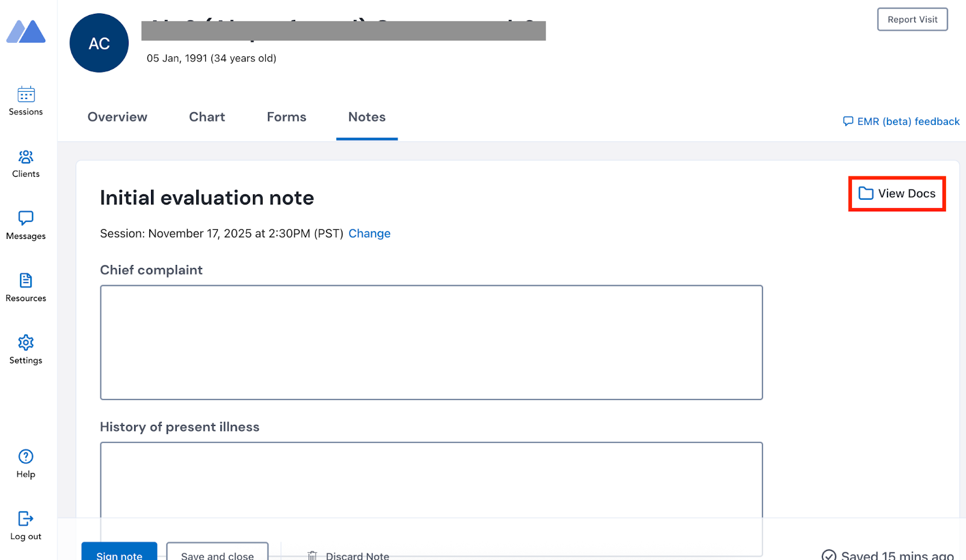Click the Log out icon

[x=26, y=519]
